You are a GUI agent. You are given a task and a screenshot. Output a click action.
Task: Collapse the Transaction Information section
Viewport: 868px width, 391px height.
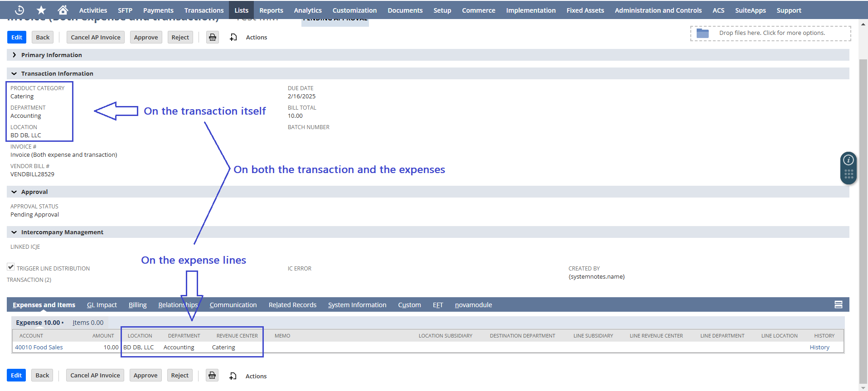point(14,73)
